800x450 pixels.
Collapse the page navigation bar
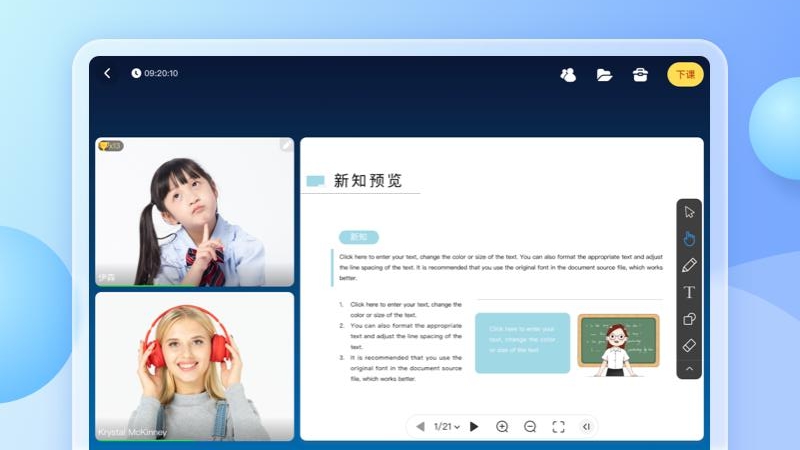click(586, 426)
